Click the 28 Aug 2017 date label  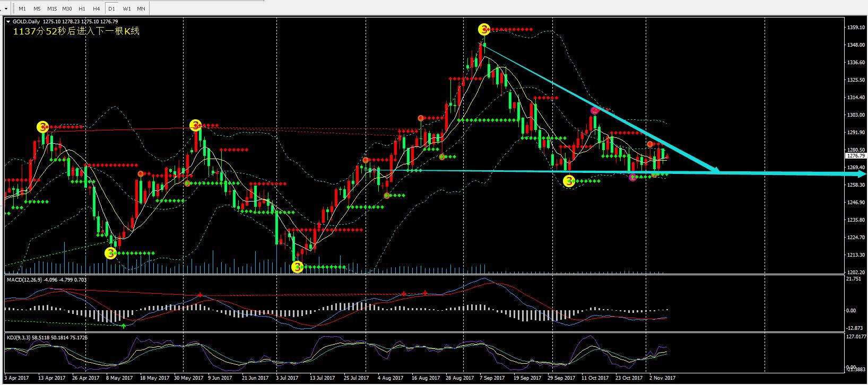460,378
